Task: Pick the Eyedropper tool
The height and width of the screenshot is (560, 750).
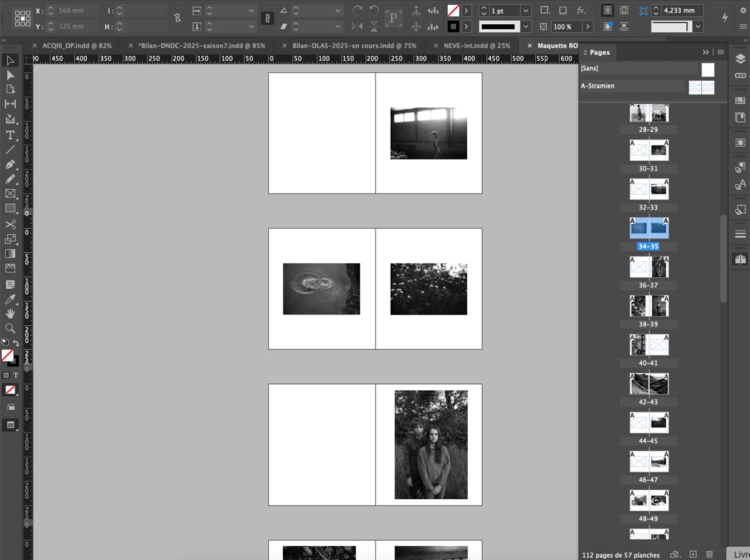Action: 10,299
